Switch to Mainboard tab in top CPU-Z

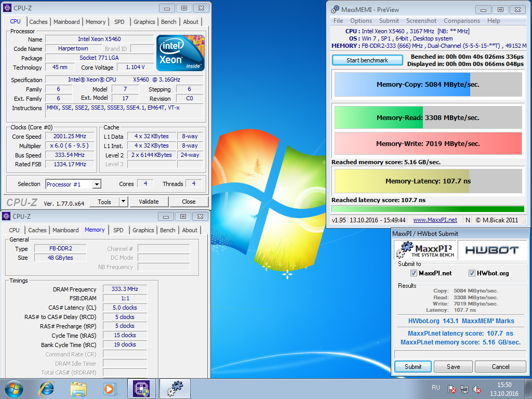pyautogui.click(x=66, y=22)
